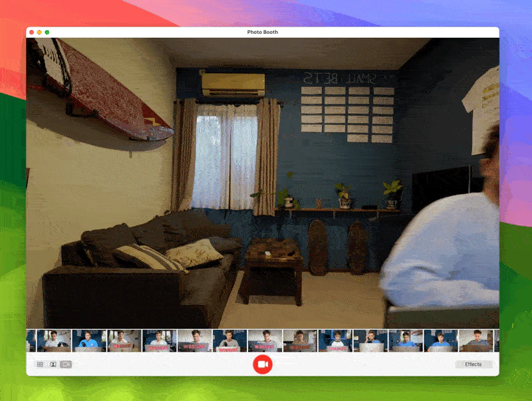Select the thumbnail directly above the Effects button

pos(475,340)
